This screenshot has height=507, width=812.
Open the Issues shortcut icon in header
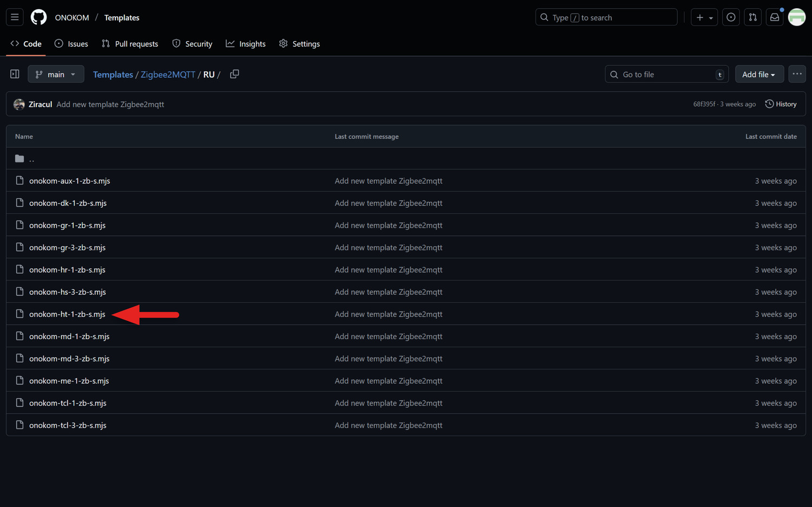pyautogui.click(x=731, y=17)
